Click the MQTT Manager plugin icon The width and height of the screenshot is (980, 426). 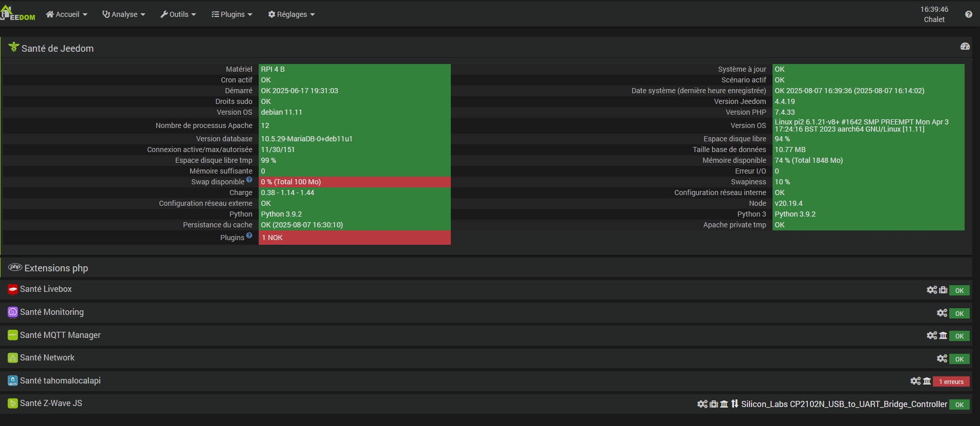click(13, 335)
